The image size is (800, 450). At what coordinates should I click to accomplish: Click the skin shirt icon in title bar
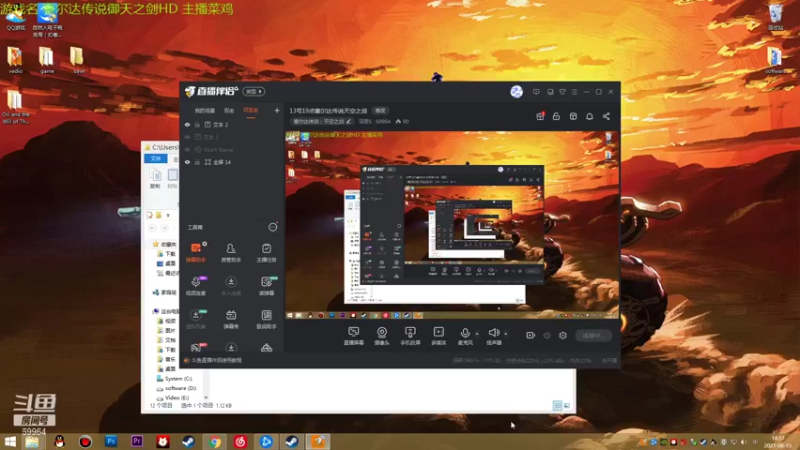(562, 92)
